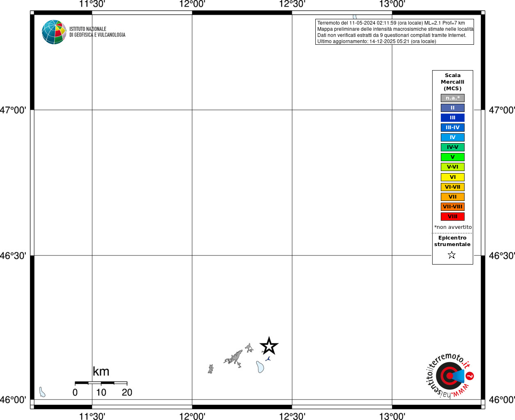Click the left 46°00' latitude label
Viewport: 515px width, 420px height.
click(x=13, y=399)
